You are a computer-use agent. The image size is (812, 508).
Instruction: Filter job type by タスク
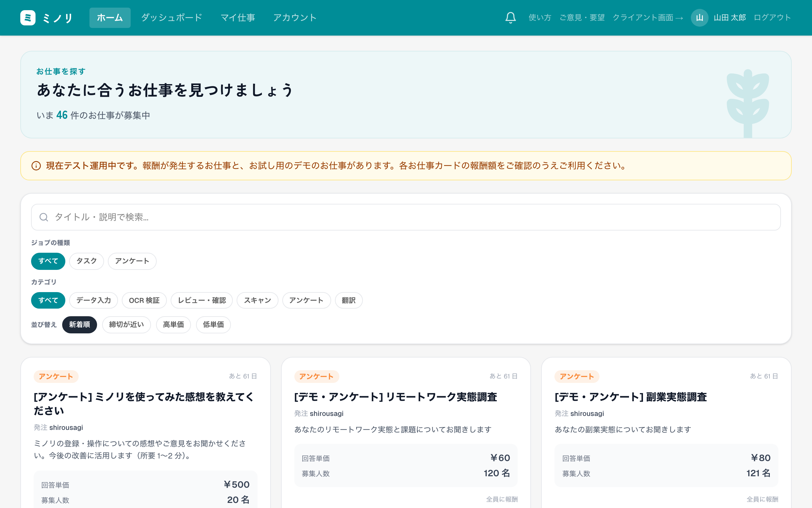tap(87, 261)
